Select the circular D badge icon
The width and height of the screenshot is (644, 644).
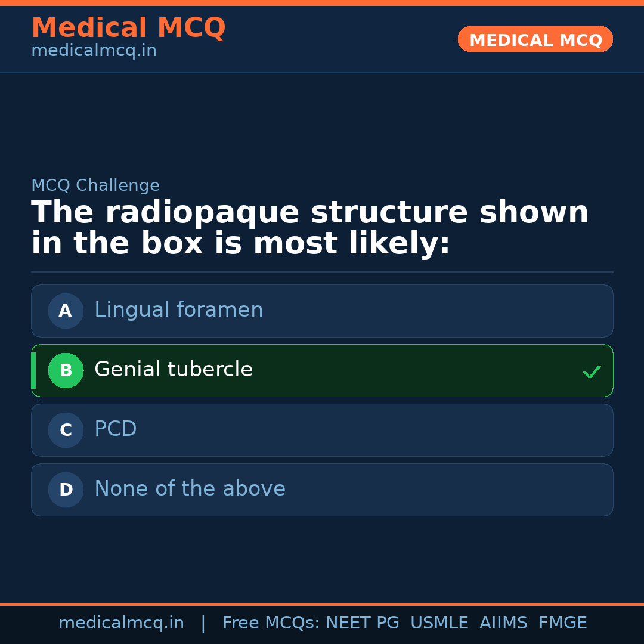coord(66,490)
